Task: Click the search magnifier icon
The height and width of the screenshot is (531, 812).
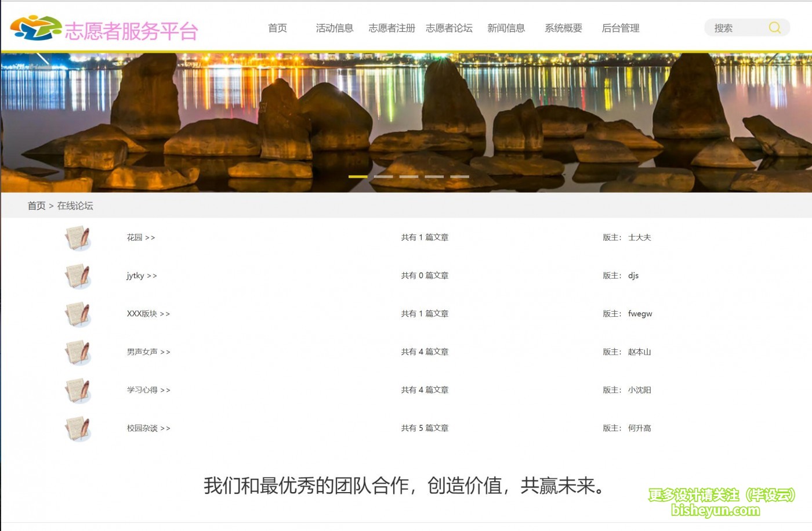Action: 774,27
